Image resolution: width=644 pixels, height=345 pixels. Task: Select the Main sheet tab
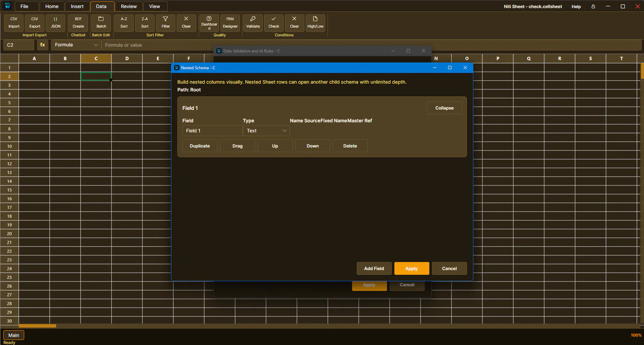coord(14,335)
